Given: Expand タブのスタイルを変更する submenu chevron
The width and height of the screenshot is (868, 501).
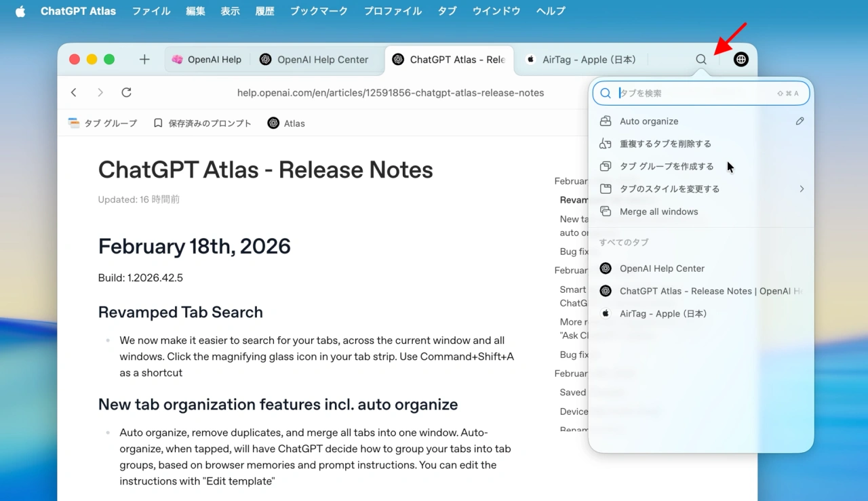Looking at the screenshot, I should (802, 188).
